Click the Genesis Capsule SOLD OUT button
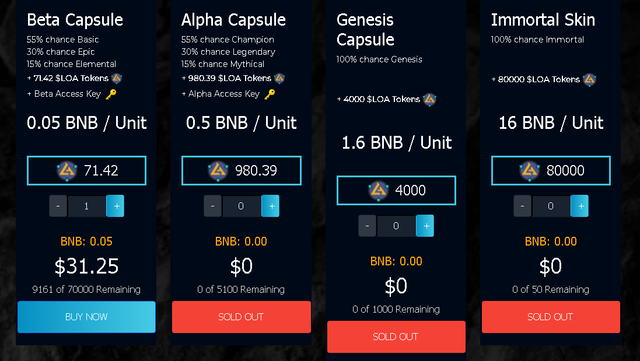Viewport: 640px width, 361px height. (396, 337)
